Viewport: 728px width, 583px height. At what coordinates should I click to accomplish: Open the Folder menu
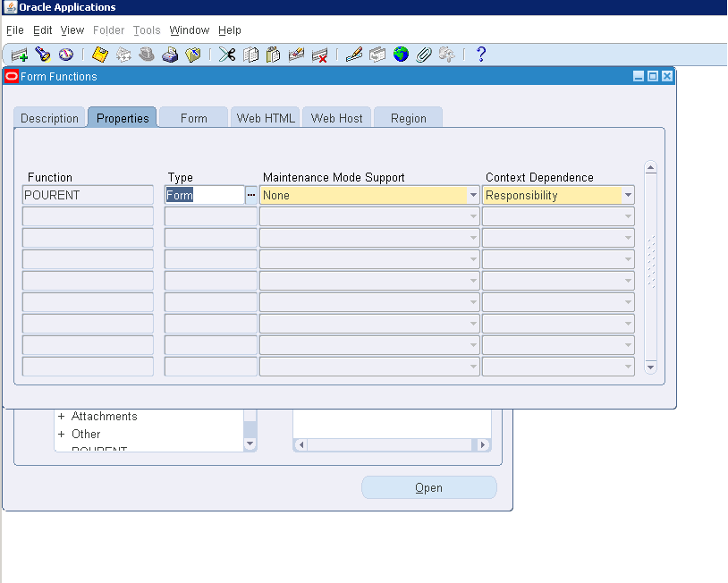click(x=108, y=30)
